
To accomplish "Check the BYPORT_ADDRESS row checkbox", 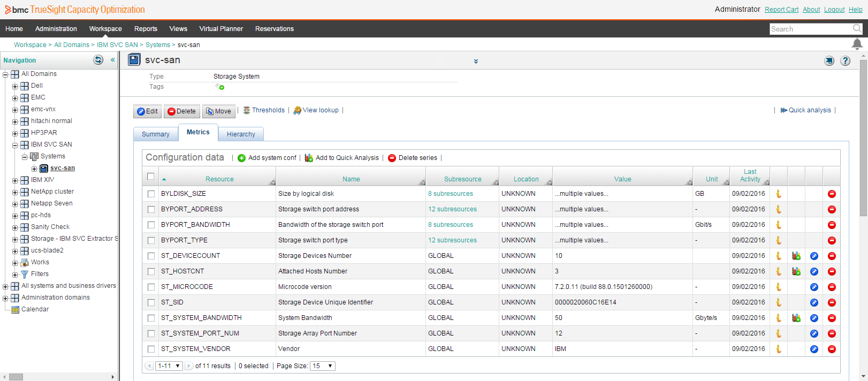I will (x=151, y=209).
